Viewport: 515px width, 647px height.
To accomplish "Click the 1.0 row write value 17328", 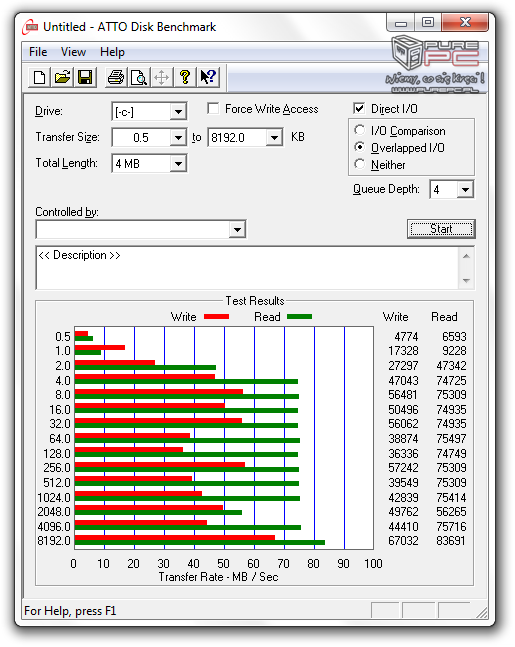I will point(403,351).
